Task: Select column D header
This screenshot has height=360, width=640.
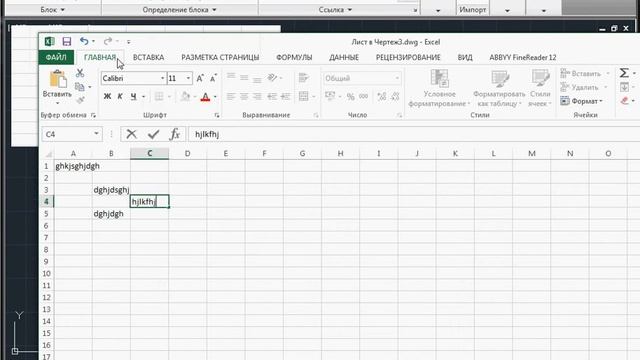Action: tap(187, 153)
